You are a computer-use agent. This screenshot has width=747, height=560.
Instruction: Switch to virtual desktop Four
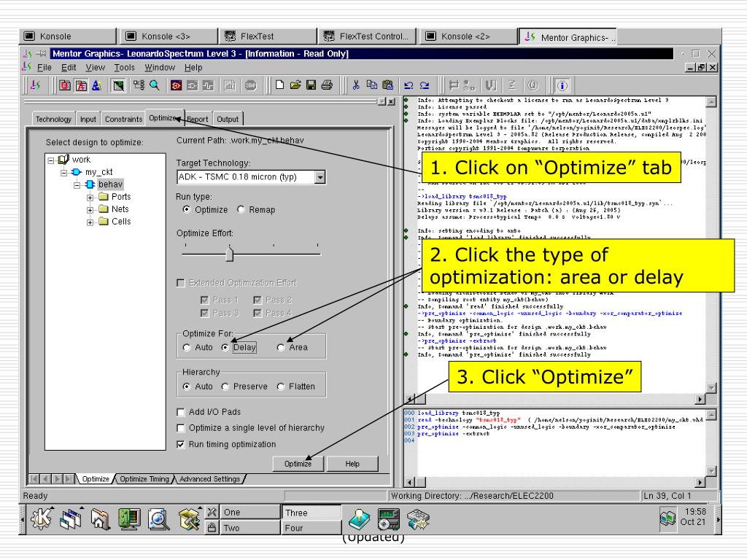point(311,528)
